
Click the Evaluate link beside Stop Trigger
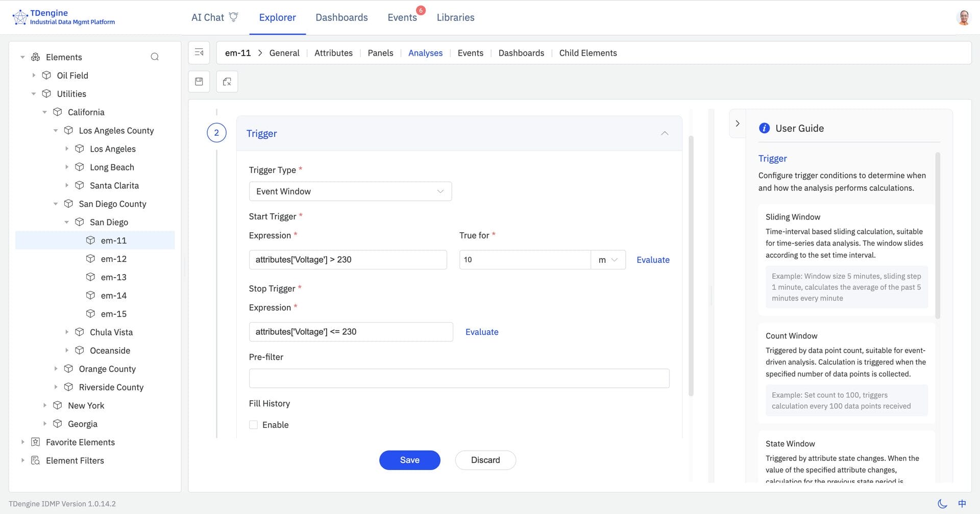(x=481, y=332)
